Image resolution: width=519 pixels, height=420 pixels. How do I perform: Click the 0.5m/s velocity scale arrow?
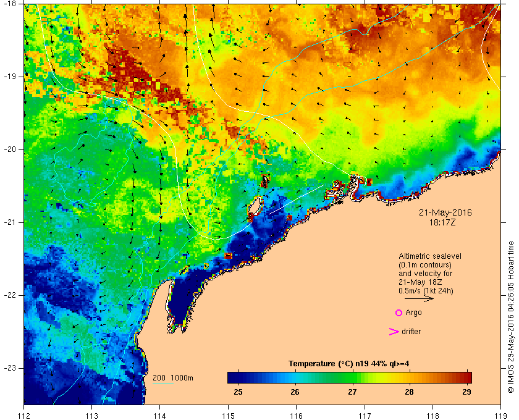pyautogui.click(x=419, y=298)
